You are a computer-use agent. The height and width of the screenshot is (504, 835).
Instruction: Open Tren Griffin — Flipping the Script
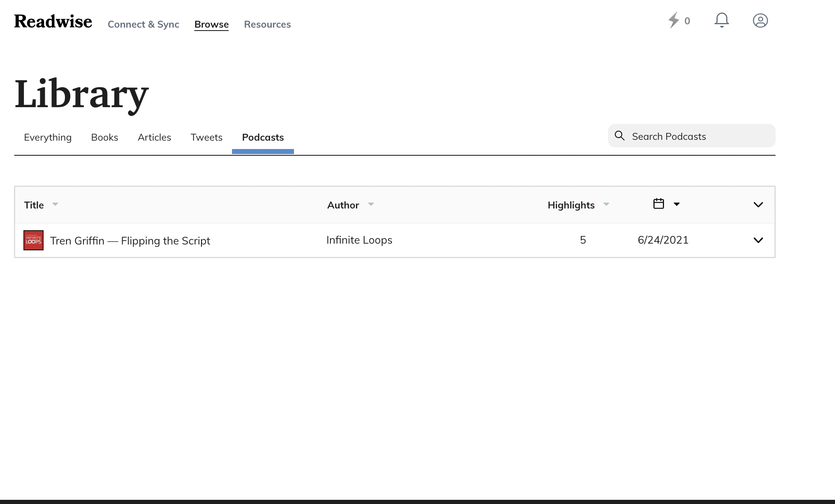130,241
